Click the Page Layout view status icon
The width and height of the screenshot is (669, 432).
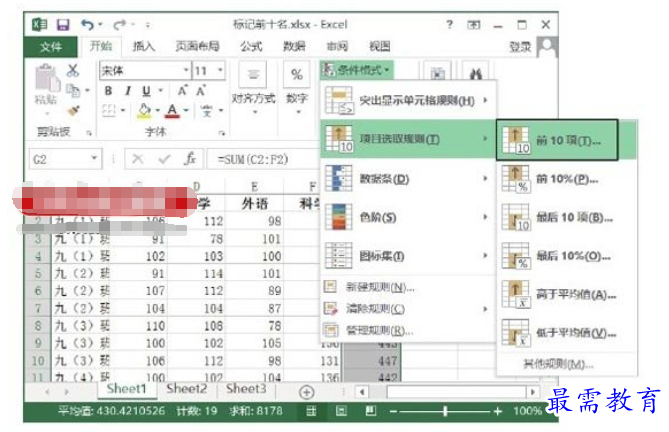pyautogui.click(x=341, y=411)
